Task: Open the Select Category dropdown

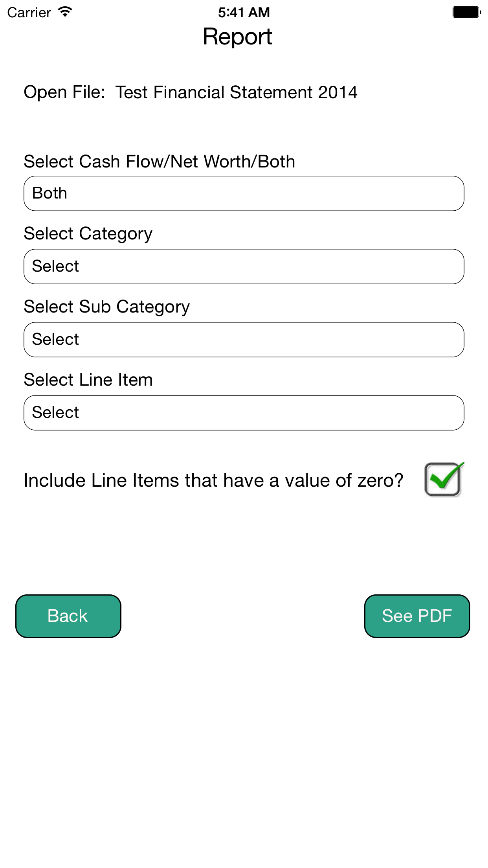Action: pos(244,266)
